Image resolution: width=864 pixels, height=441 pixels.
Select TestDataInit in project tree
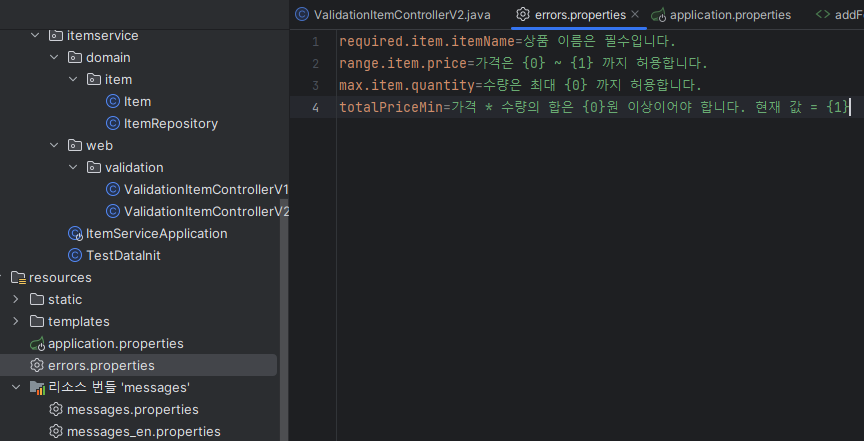pyautogui.click(x=123, y=256)
